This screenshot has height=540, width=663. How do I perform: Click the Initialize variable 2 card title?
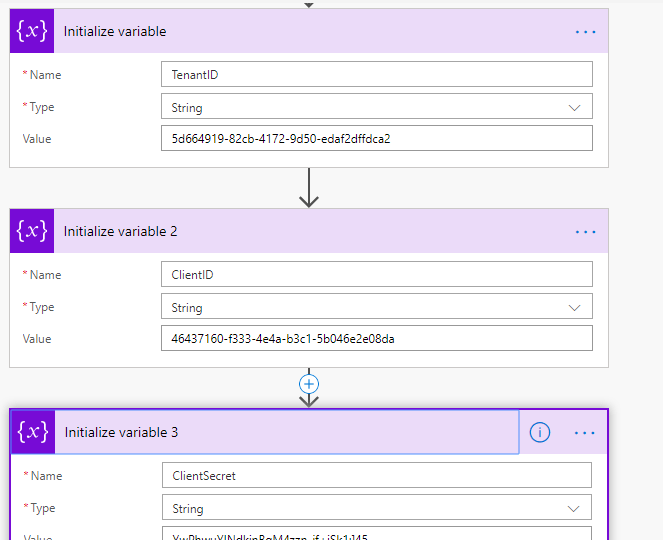[121, 231]
